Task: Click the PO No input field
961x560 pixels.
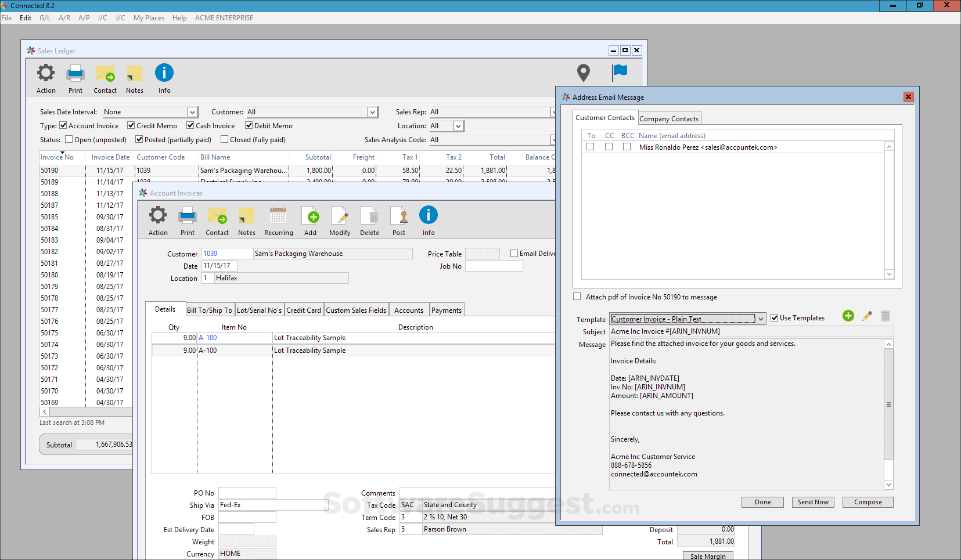Action: [x=247, y=493]
